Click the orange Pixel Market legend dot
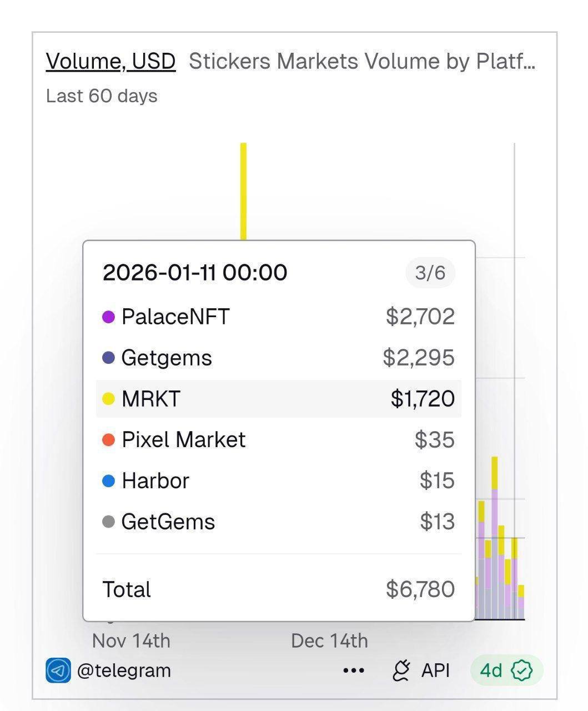Image resolution: width=588 pixels, height=711 pixels. 109,440
